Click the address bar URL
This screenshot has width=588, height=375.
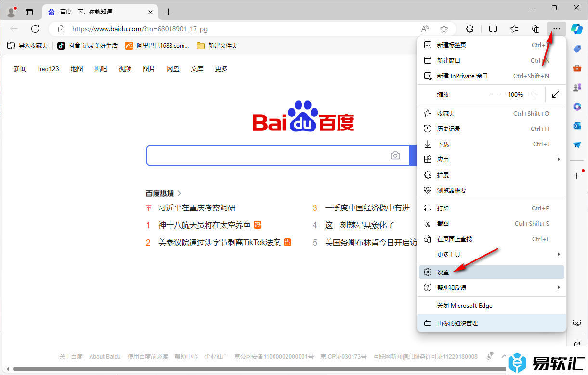pyautogui.click(x=140, y=29)
